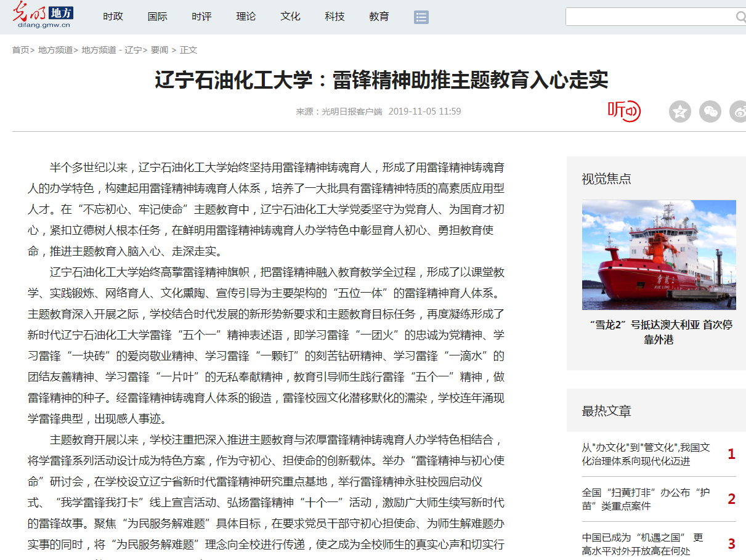Focus the search input field
The height and width of the screenshot is (560, 746).
(651, 17)
